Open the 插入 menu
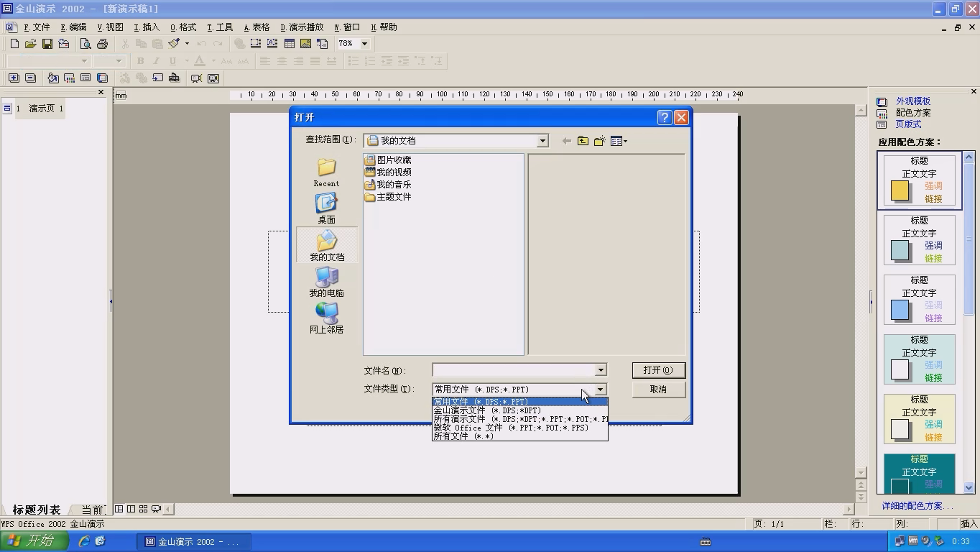 (x=147, y=27)
